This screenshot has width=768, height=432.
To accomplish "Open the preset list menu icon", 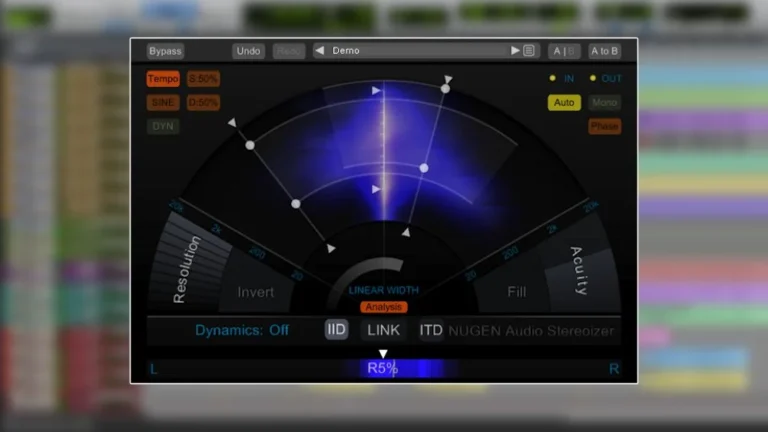I will click(529, 50).
